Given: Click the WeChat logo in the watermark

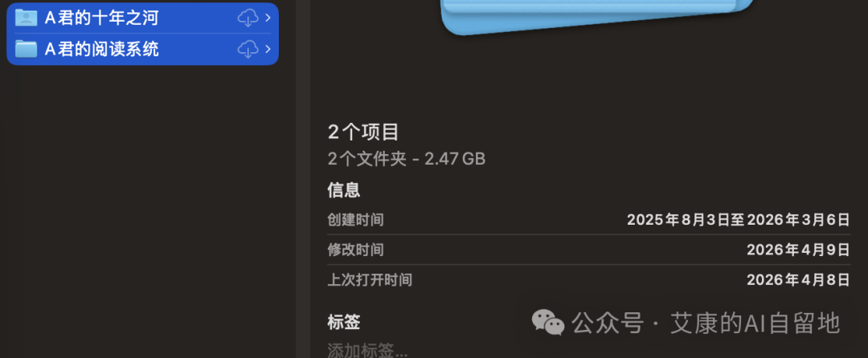Looking at the screenshot, I should 547,323.
